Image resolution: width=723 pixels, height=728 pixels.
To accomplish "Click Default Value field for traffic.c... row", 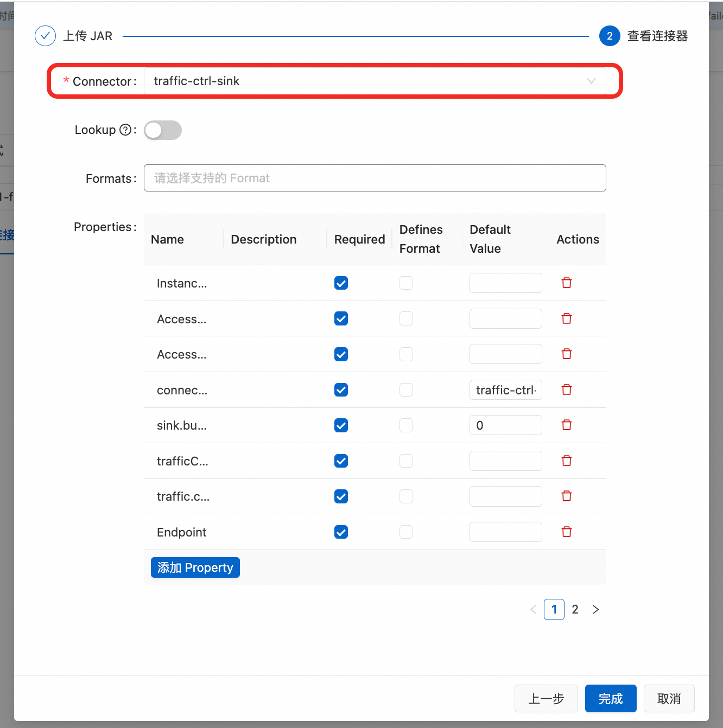I will click(506, 496).
